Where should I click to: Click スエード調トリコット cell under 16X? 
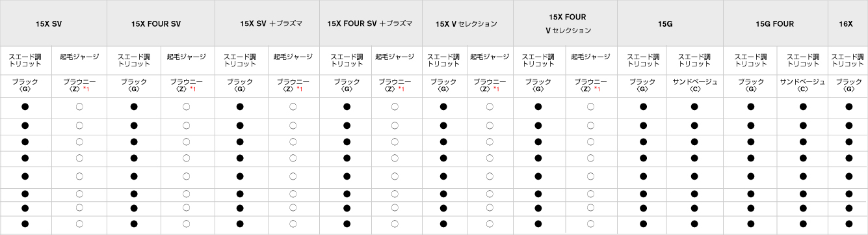tap(848, 61)
